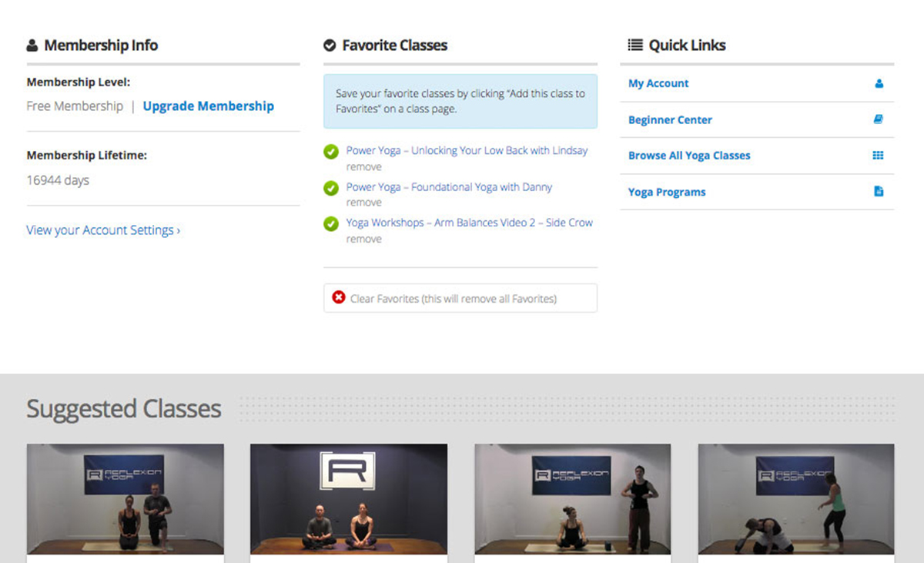The height and width of the screenshot is (563, 924).
Task: Remove Foundational Yoga with Danny from favorites
Action: click(363, 203)
